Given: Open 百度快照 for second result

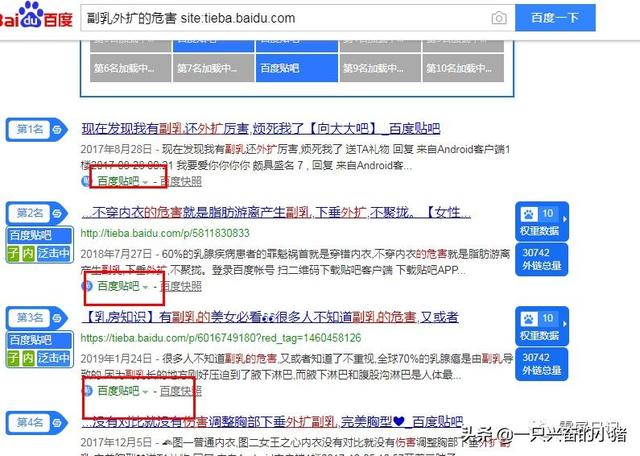Looking at the screenshot, I should pos(181,286).
